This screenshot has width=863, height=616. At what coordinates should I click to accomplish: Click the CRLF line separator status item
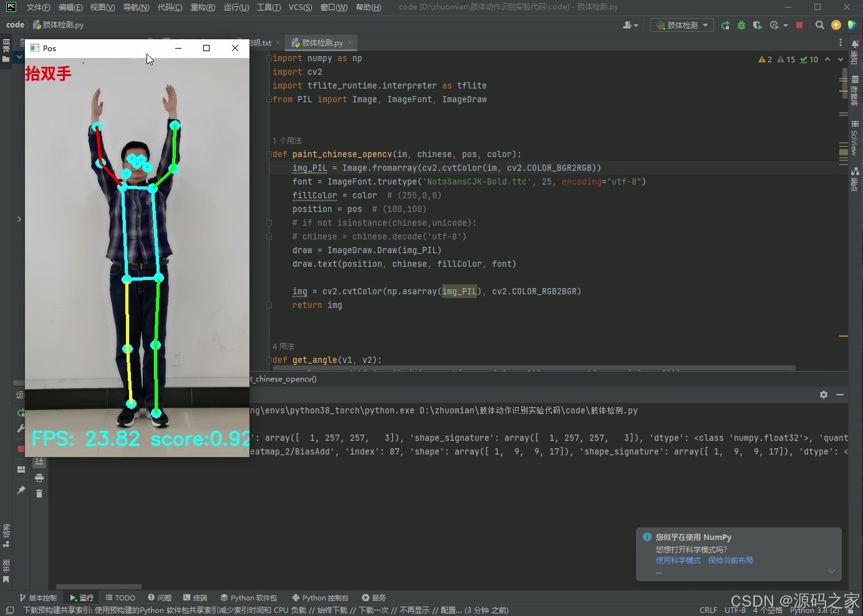click(x=708, y=610)
